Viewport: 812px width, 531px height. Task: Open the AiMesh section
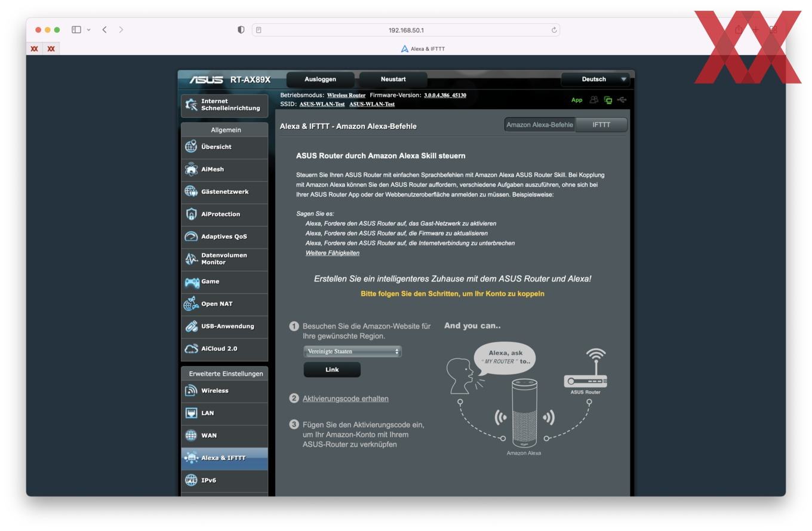point(224,170)
